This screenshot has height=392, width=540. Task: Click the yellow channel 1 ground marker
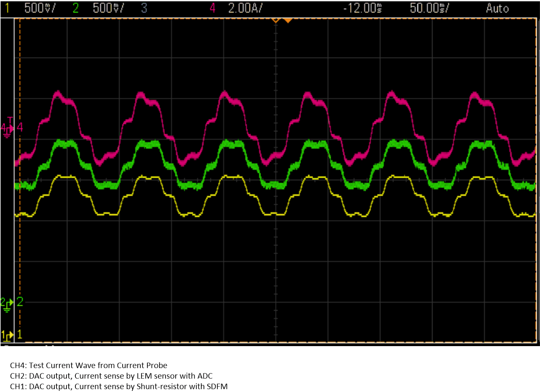[8, 335]
